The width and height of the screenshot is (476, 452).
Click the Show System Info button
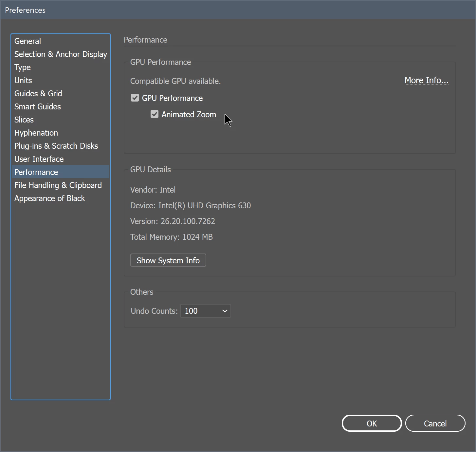[168, 260]
